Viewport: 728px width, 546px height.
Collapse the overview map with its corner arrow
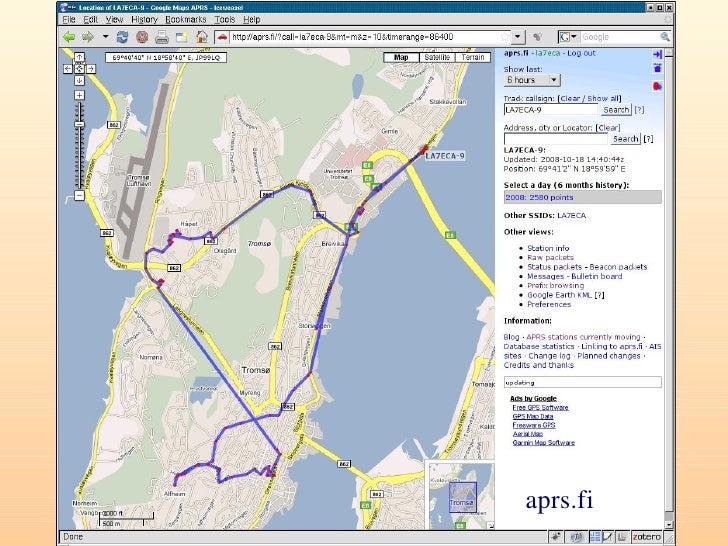491,525
